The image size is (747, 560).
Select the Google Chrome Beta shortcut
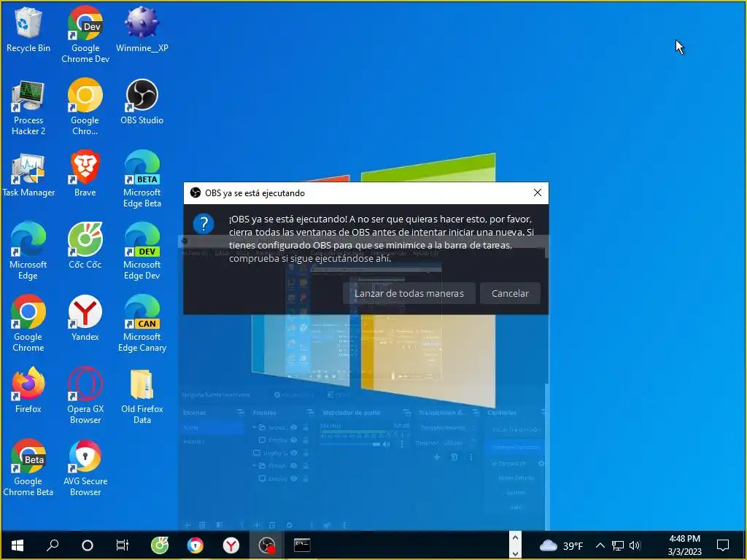click(x=28, y=468)
